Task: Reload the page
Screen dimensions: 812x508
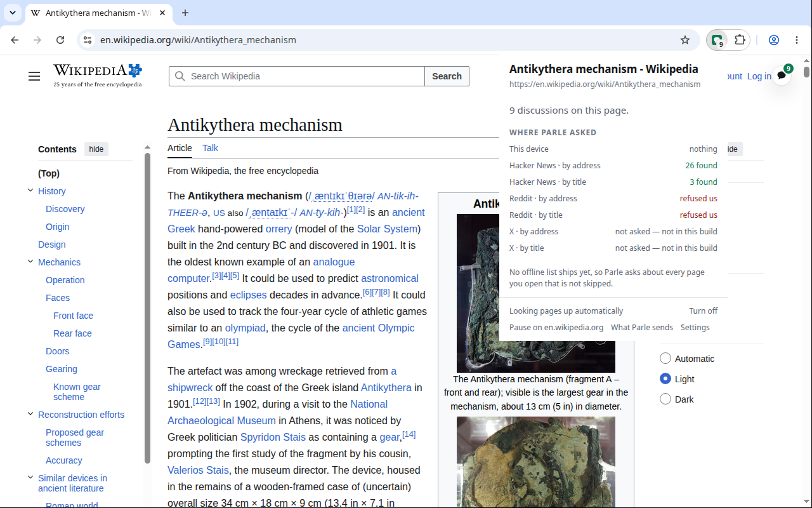Action: point(60,40)
